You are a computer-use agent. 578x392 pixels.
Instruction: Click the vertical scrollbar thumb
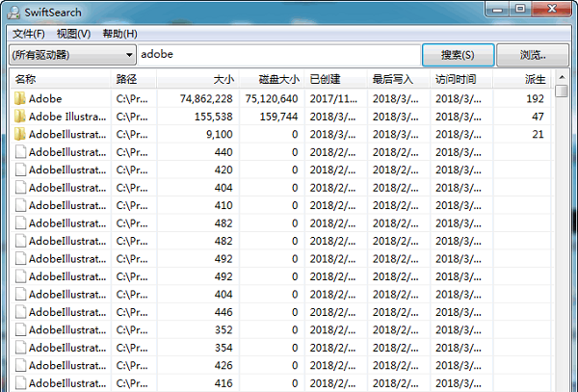click(562, 91)
